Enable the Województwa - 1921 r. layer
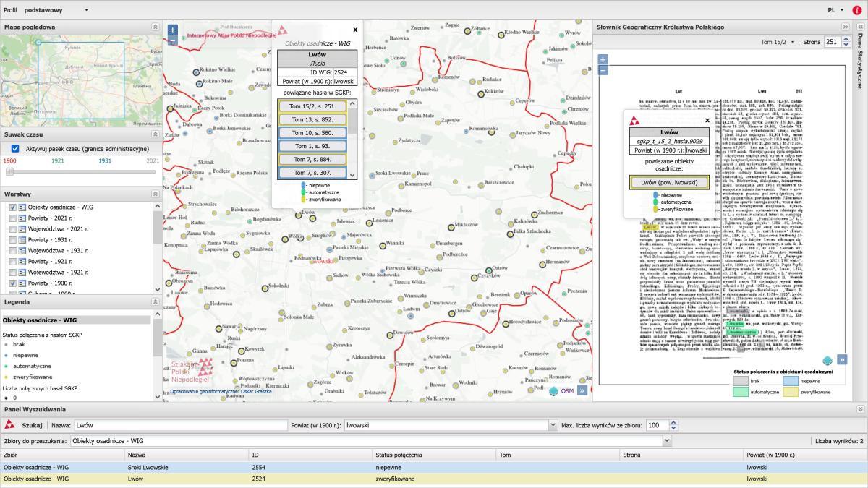The height and width of the screenshot is (488, 868). pyautogui.click(x=13, y=273)
